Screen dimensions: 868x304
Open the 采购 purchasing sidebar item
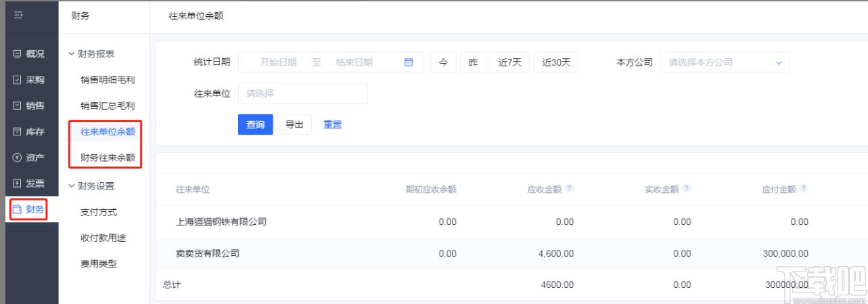click(x=29, y=80)
